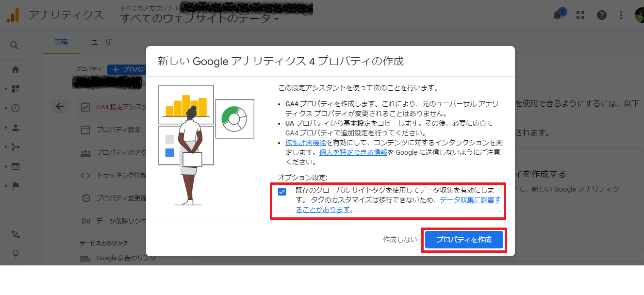Click the すべてのアカウント breadcrumb text
Viewport: 644px width, 295px height.
pyautogui.click(x=147, y=7)
